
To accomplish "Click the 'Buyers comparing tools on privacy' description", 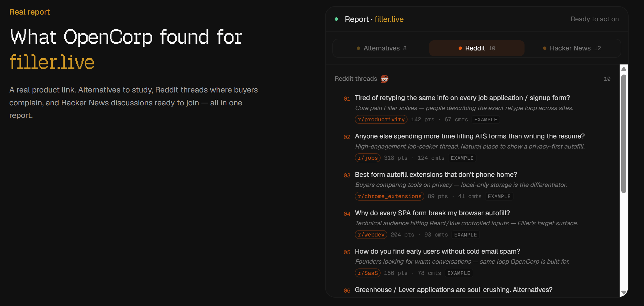I will coord(461,185).
